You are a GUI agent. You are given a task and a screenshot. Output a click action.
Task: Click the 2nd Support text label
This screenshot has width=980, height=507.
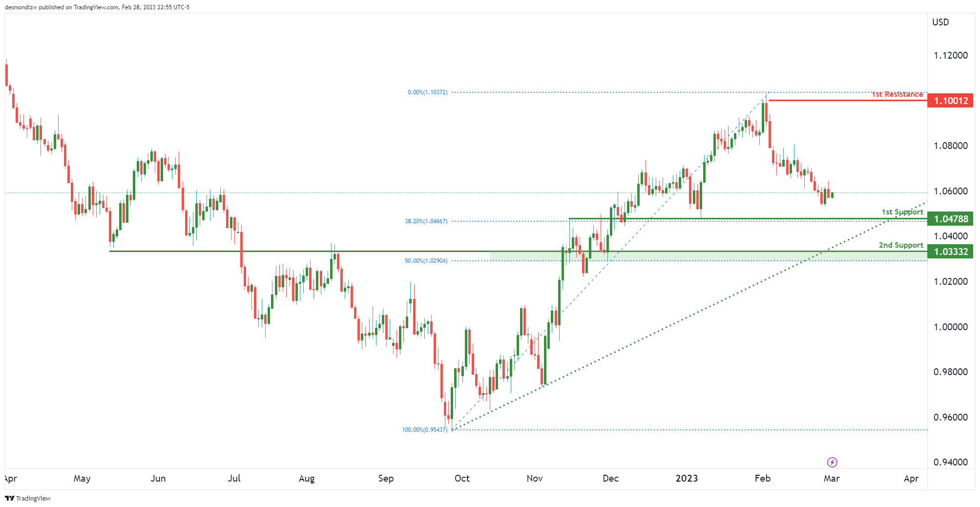pyautogui.click(x=900, y=245)
